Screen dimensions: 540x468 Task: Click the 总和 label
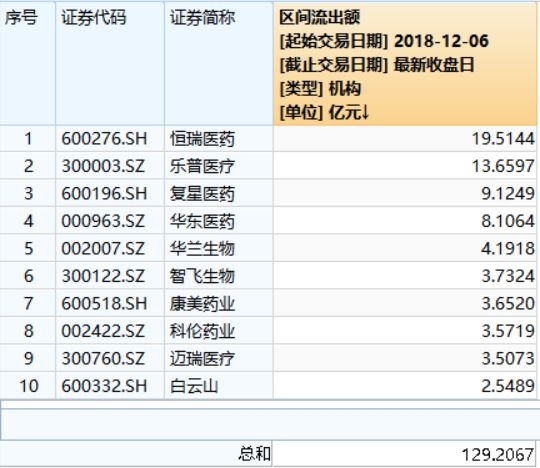(254, 454)
